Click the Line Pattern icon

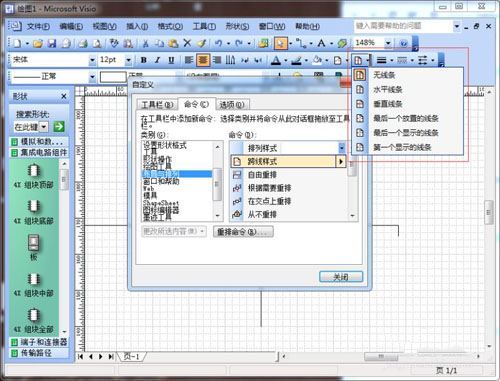[x=402, y=60]
